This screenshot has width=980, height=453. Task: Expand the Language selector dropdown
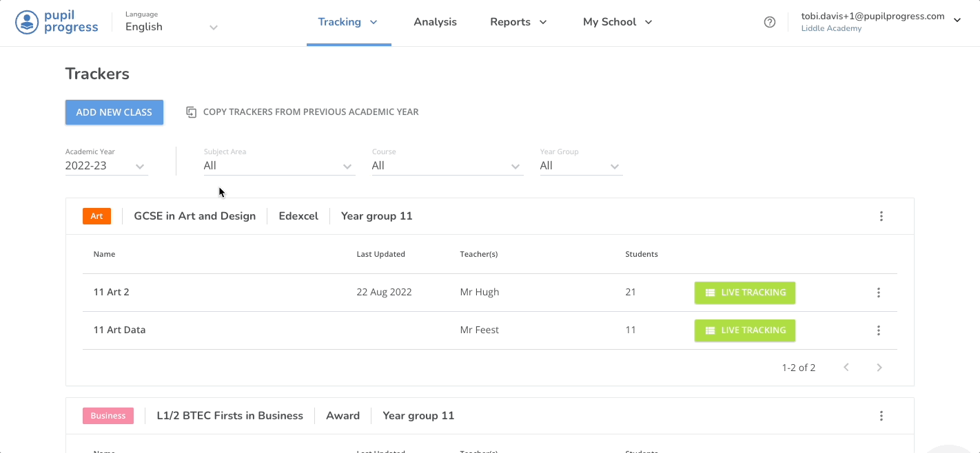pyautogui.click(x=213, y=27)
